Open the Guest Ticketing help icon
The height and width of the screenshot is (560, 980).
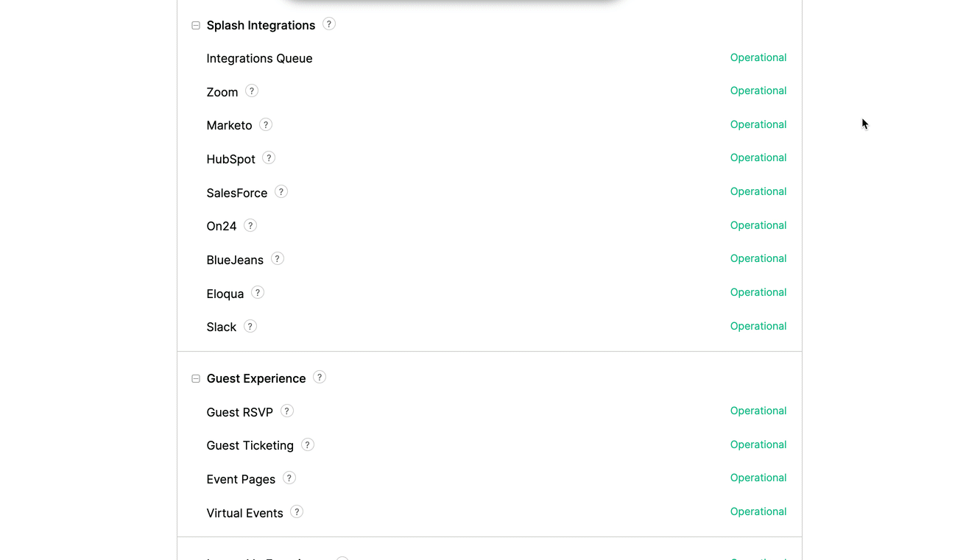click(x=308, y=444)
